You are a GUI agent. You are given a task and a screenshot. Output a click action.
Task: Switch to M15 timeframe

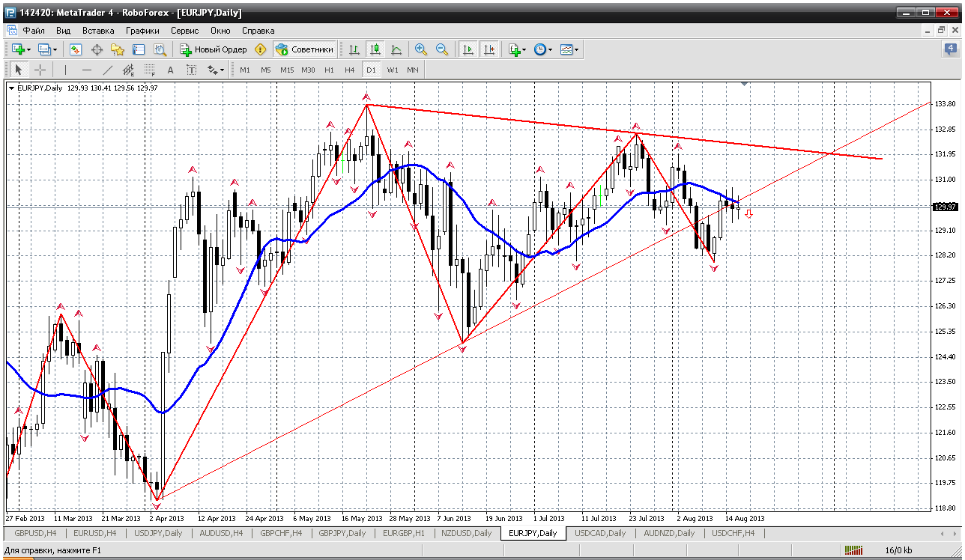[x=287, y=70]
